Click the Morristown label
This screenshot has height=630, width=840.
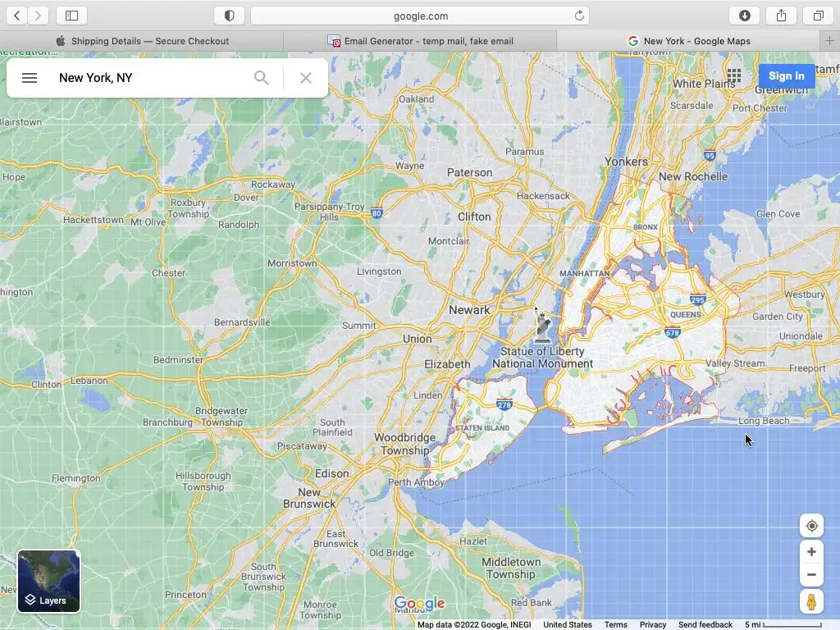293,263
